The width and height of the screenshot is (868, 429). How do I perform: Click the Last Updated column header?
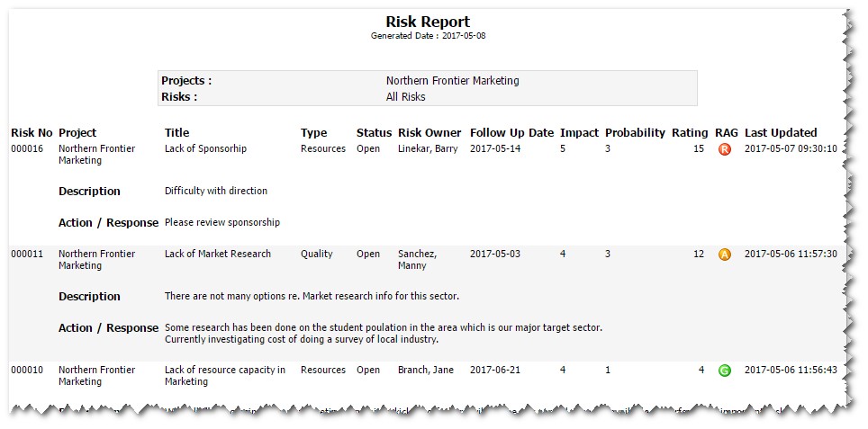coord(781,133)
